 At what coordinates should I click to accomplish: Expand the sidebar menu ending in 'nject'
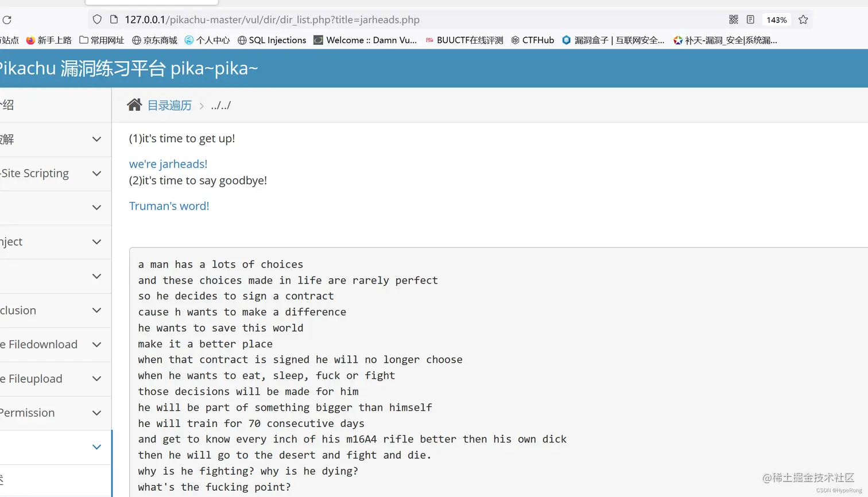pos(96,242)
